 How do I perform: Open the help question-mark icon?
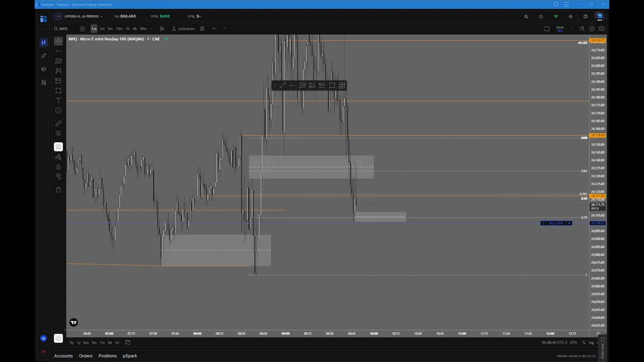click(585, 16)
